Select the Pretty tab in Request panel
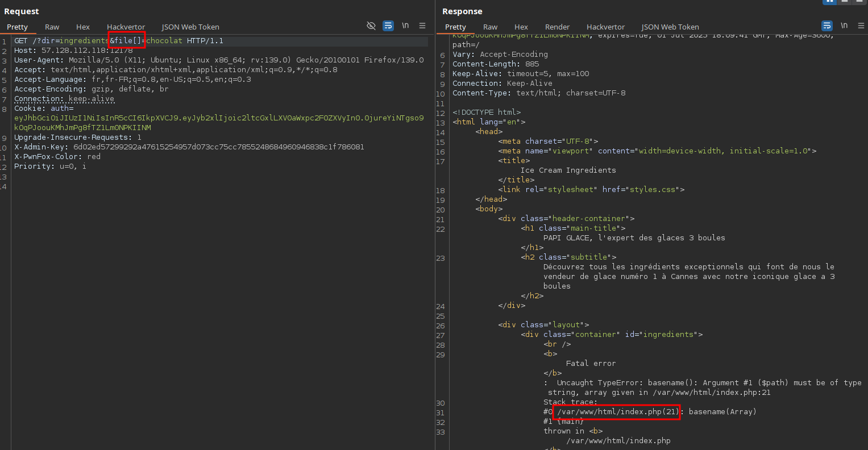 point(17,27)
